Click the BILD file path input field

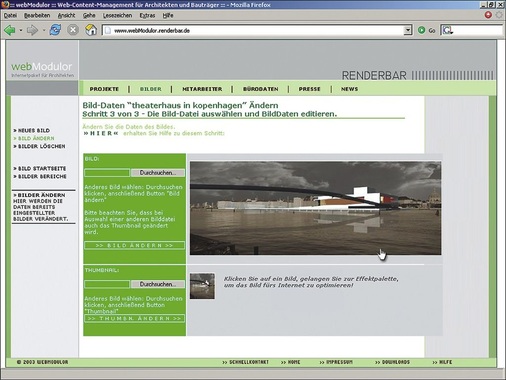(x=107, y=173)
